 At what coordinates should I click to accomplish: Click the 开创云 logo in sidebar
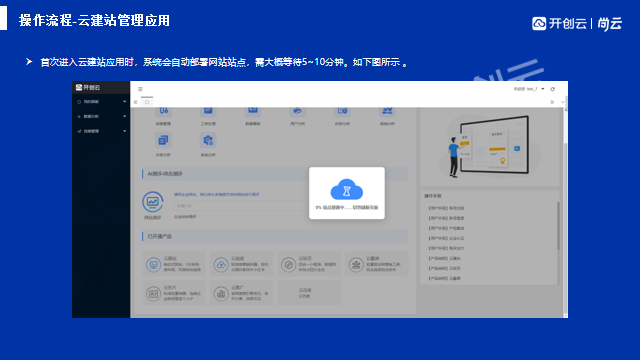(x=88, y=87)
